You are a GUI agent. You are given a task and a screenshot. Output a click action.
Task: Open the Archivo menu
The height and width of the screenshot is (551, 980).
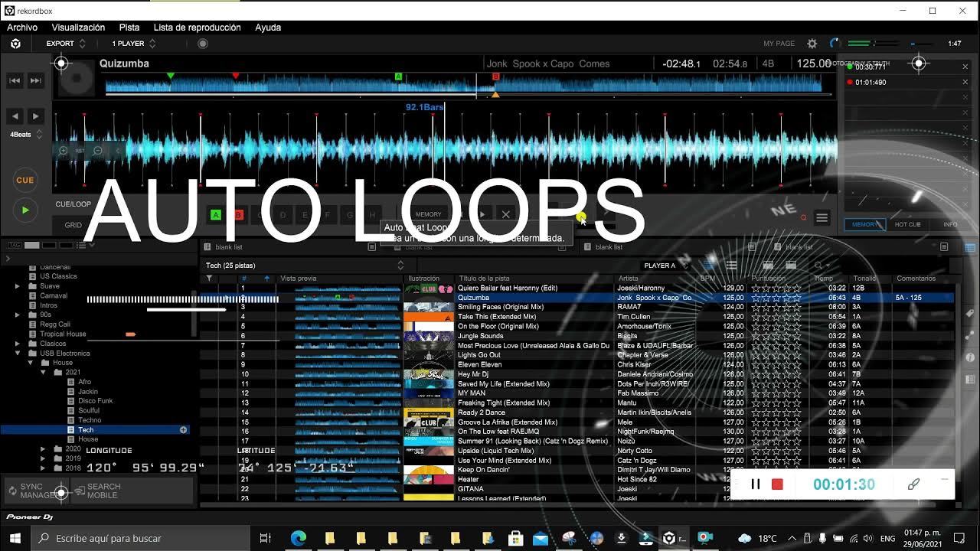click(22, 27)
